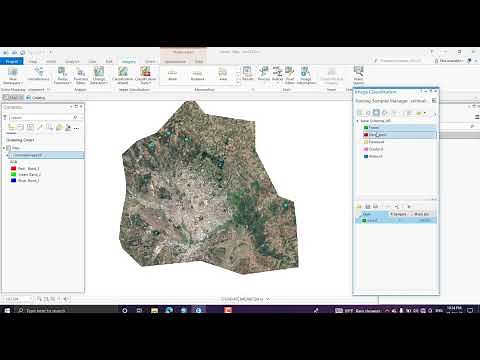Click the Red band symbol in Contents
The image size is (480, 360).
point(13,168)
